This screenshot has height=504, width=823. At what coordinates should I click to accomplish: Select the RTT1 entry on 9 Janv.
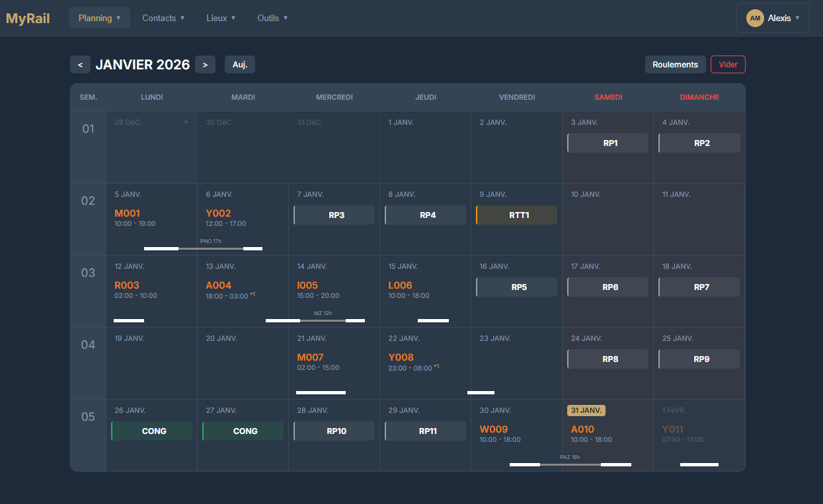coord(516,215)
